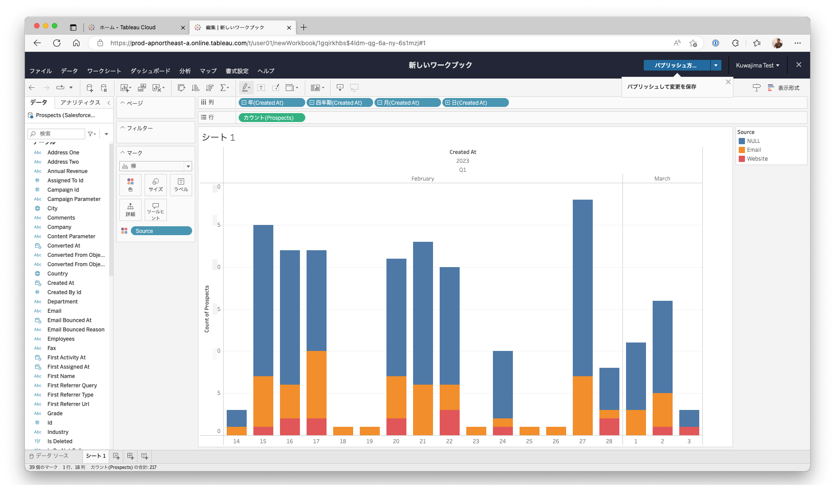The image size is (835, 504).
Task: Click the field search (検索) box
Action: (56, 134)
